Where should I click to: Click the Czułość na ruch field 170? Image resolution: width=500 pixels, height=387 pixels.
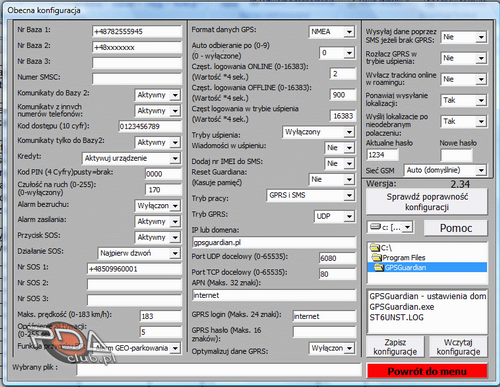pos(163,190)
